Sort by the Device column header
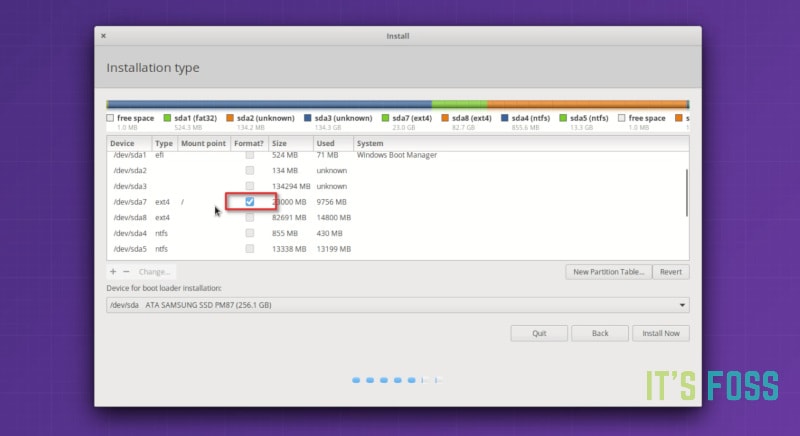Viewport: 800px width, 436px height. coord(128,143)
